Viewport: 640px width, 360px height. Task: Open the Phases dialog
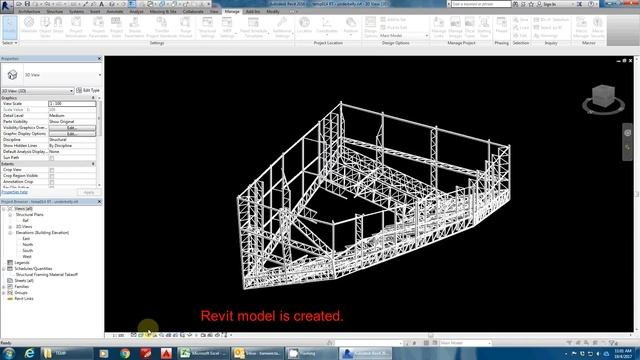(x=501, y=25)
